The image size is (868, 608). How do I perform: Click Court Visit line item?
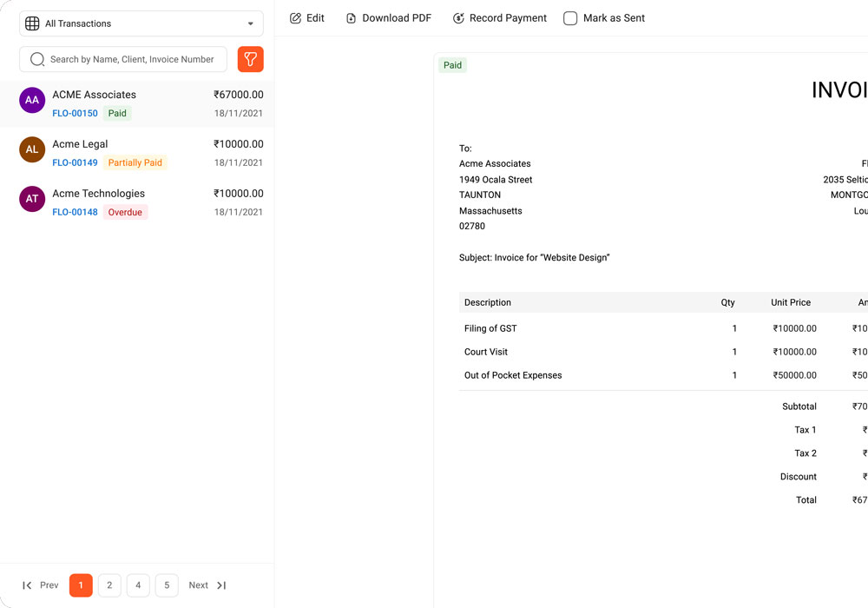click(x=486, y=352)
